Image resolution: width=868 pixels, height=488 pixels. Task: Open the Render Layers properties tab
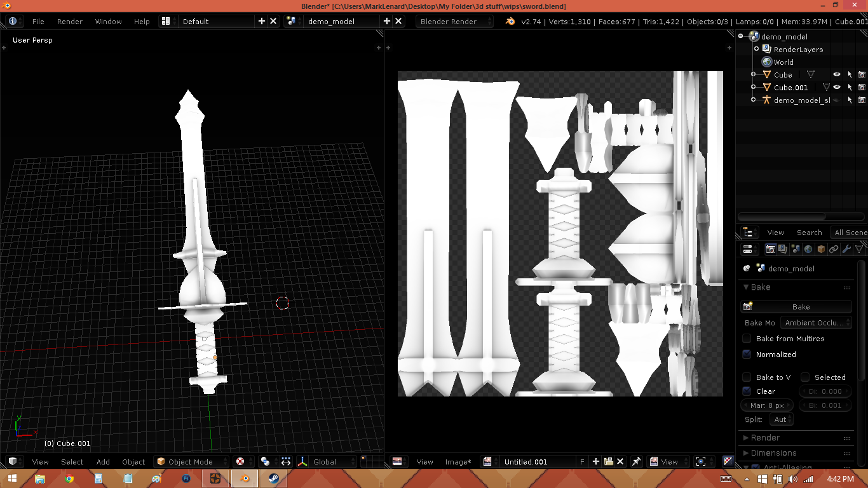[x=783, y=249]
